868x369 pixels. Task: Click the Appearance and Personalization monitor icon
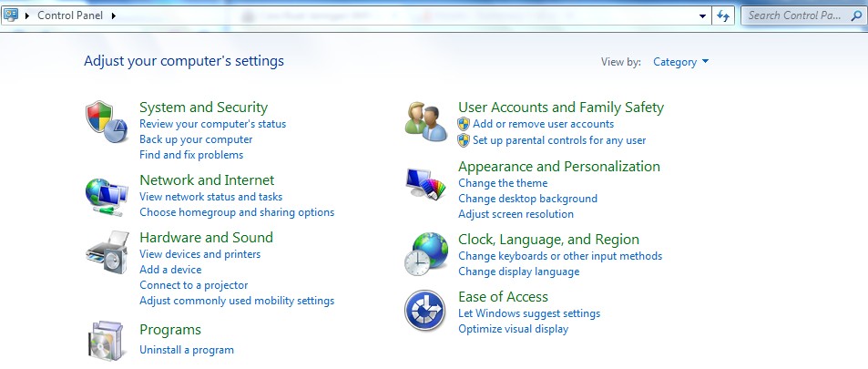(x=425, y=184)
